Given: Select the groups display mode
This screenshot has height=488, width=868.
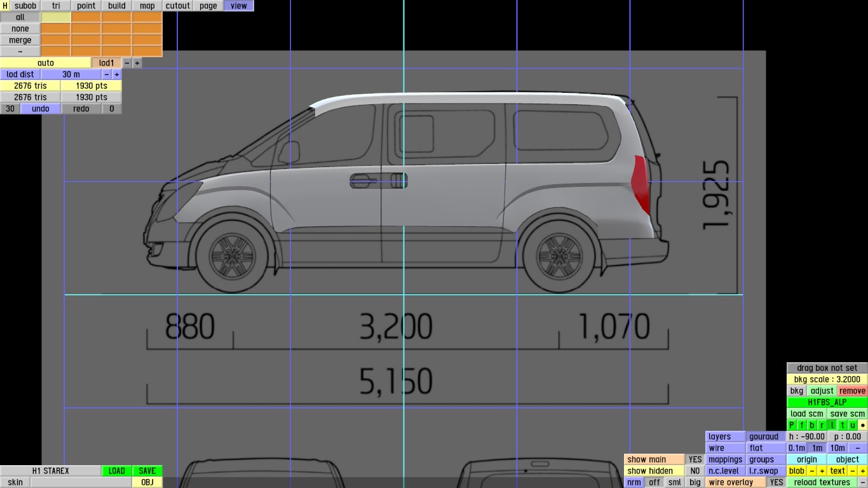Looking at the screenshot, I should coord(766,459).
